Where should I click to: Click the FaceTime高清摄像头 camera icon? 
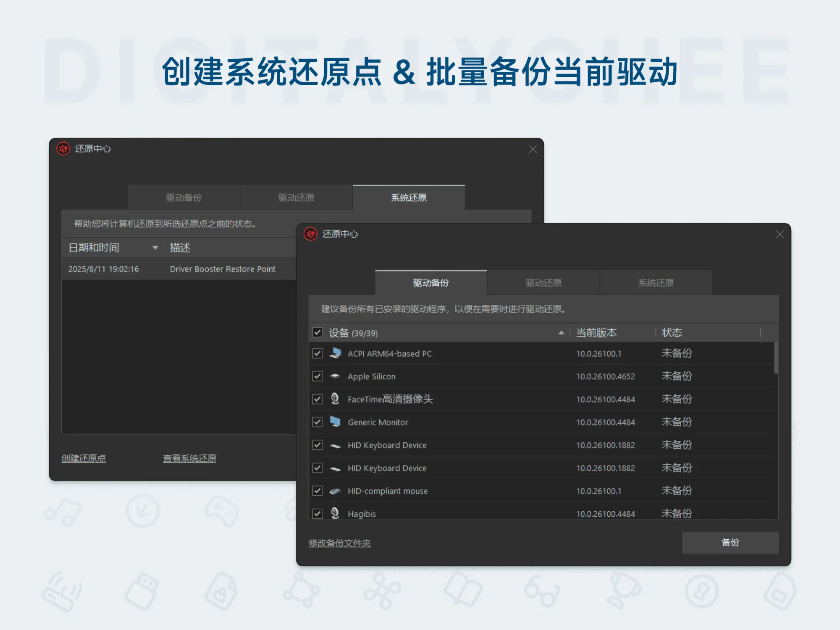coord(335,399)
